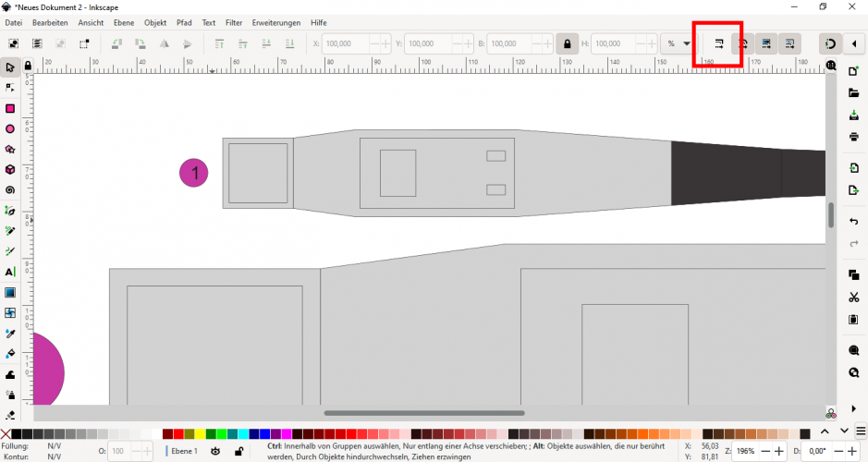Select the Calligraphy tool
Screen dimensions: 868x462
click(x=10, y=251)
